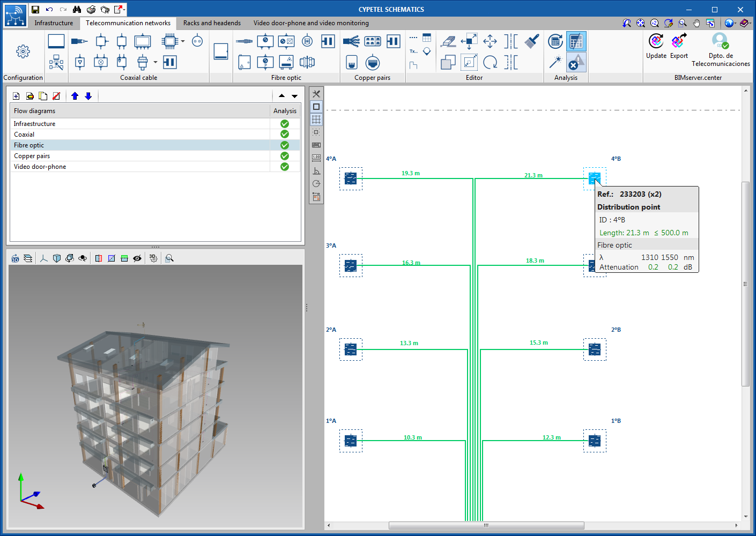Select the Eraser tool in Editor group

[x=448, y=41]
